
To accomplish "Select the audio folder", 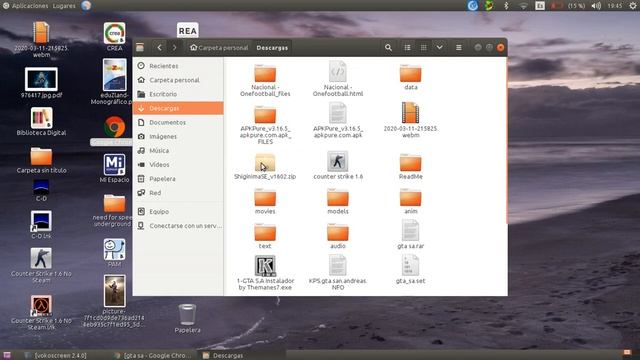I will click(338, 236).
